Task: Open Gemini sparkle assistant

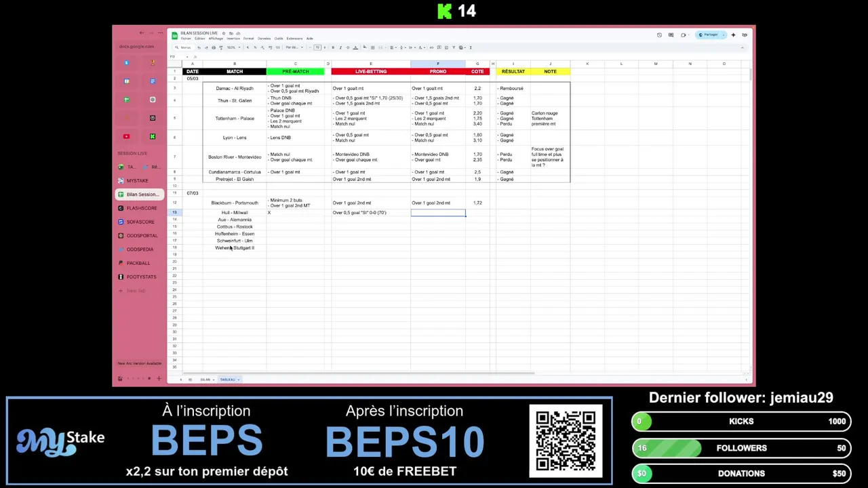Action: (733, 35)
